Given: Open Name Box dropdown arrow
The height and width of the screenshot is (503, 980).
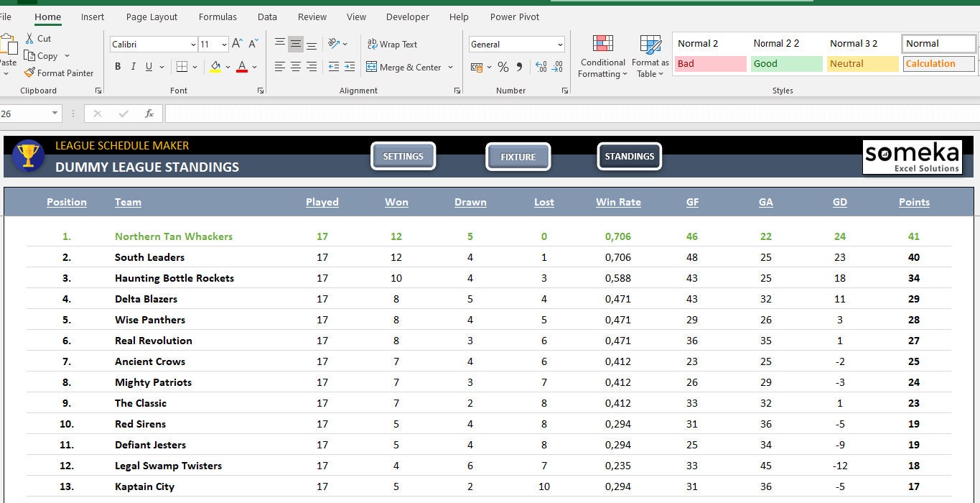Looking at the screenshot, I should [x=55, y=114].
